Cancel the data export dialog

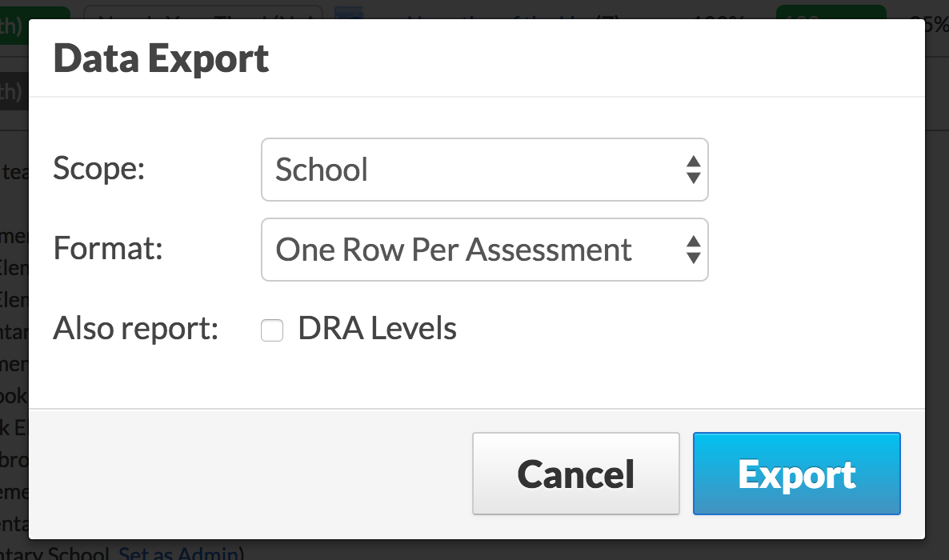pos(575,474)
